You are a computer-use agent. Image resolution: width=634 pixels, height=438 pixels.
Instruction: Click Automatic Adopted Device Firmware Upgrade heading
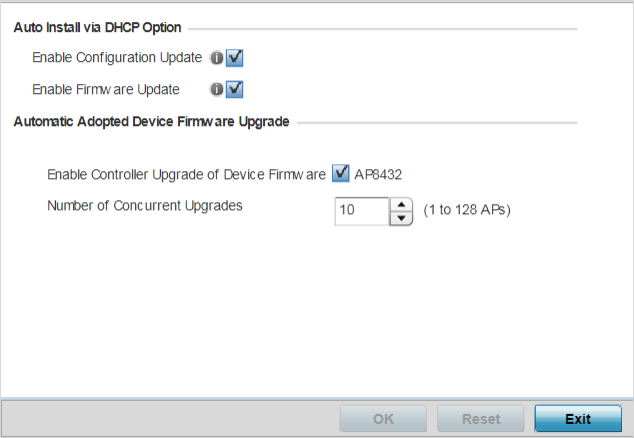pyautogui.click(x=152, y=122)
